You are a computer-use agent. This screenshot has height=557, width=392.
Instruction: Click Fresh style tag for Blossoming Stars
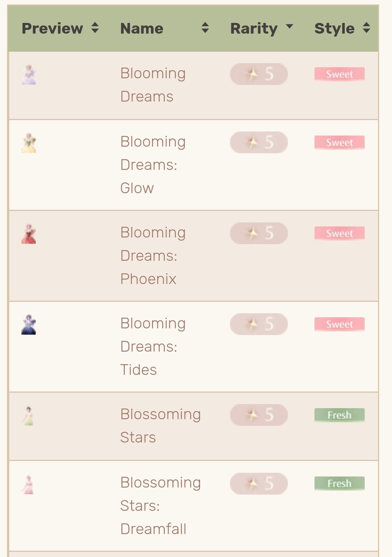(340, 415)
